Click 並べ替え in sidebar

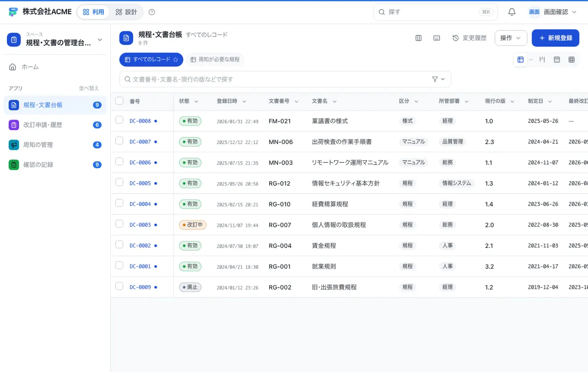click(89, 88)
